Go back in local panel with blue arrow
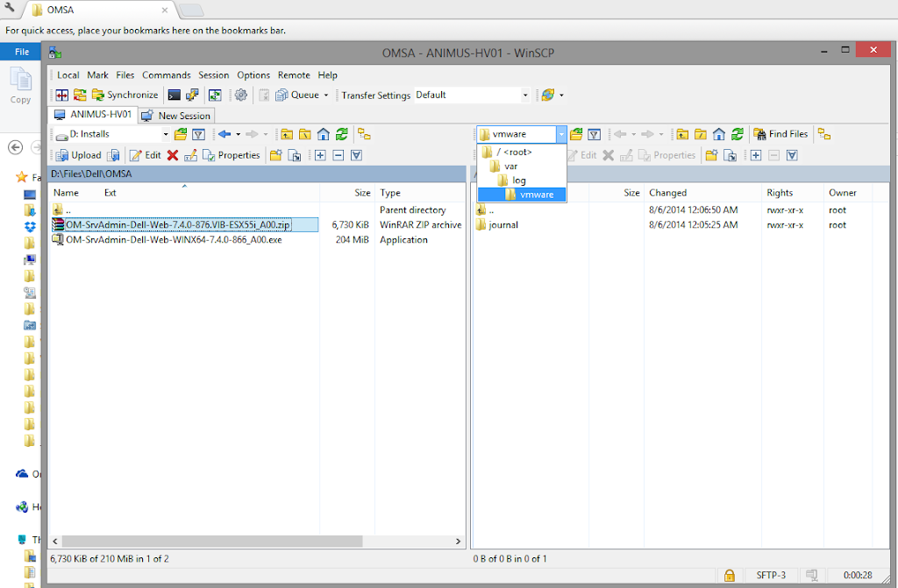 (224, 134)
